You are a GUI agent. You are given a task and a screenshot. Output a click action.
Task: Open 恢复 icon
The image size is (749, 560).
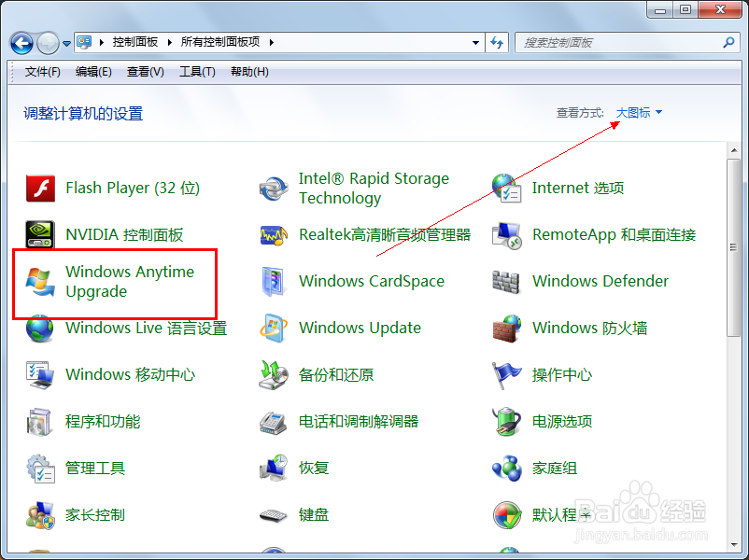pyautogui.click(x=274, y=469)
